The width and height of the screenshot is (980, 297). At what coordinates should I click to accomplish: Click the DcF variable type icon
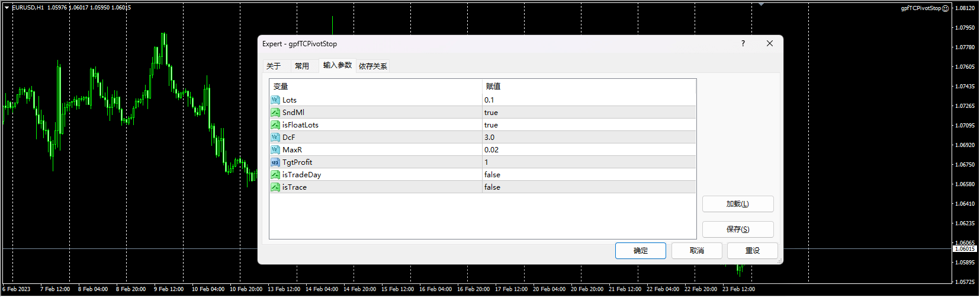275,138
